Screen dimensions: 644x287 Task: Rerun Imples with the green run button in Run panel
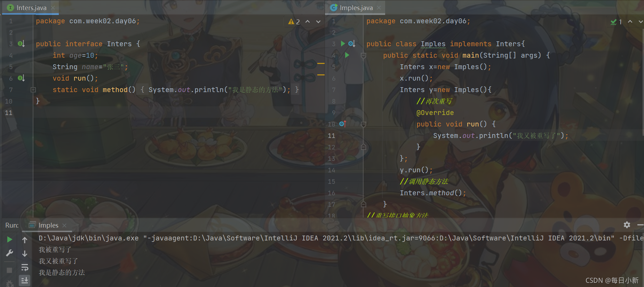(x=10, y=239)
